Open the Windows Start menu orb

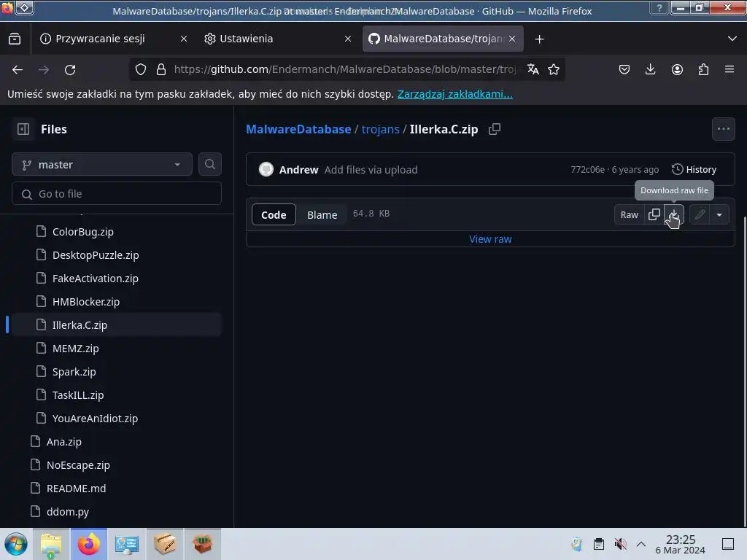click(16, 544)
